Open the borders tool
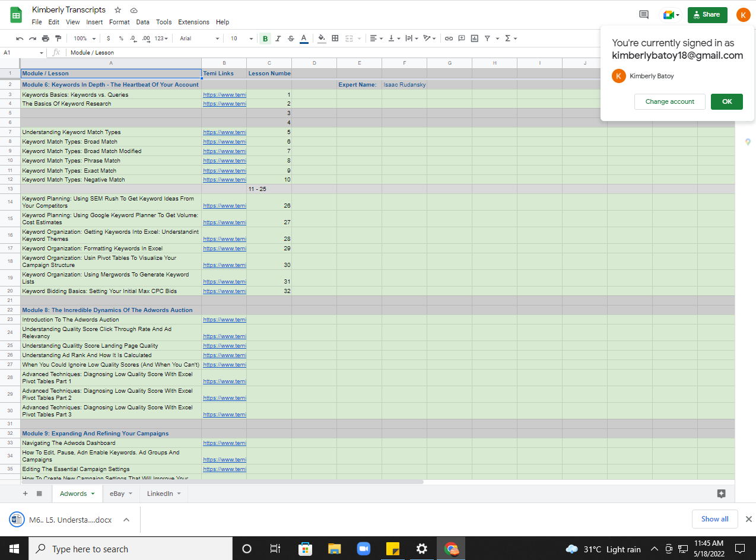The height and width of the screenshot is (560, 756). [335, 39]
